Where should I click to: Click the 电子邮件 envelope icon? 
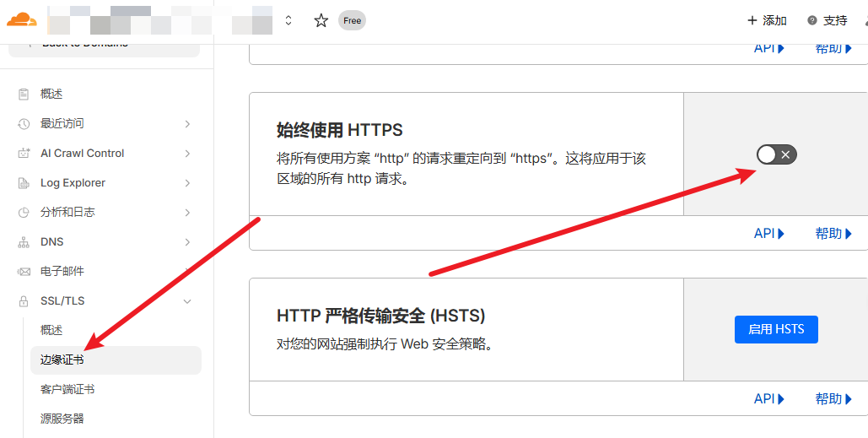click(x=24, y=272)
